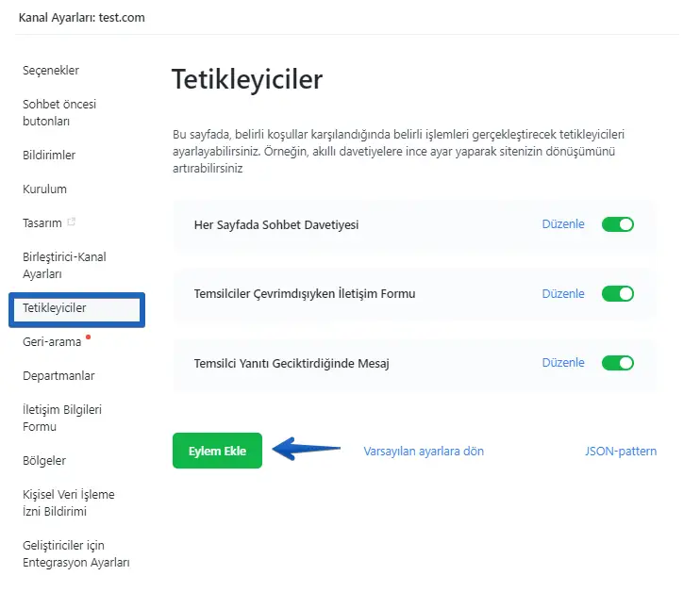The height and width of the screenshot is (592, 700).
Task: Open Bildirimler settings in sidebar
Action: click(49, 155)
